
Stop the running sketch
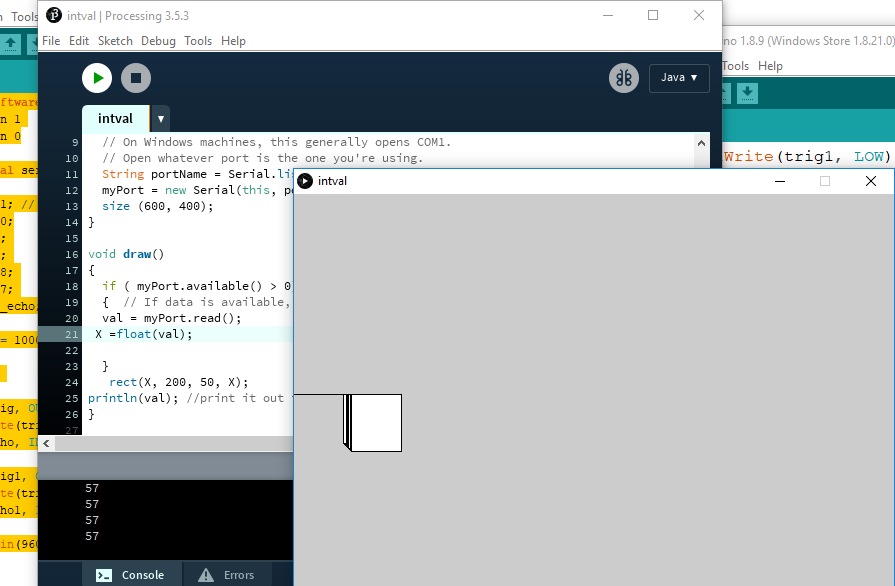pyautogui.click(x=136, y=77)
